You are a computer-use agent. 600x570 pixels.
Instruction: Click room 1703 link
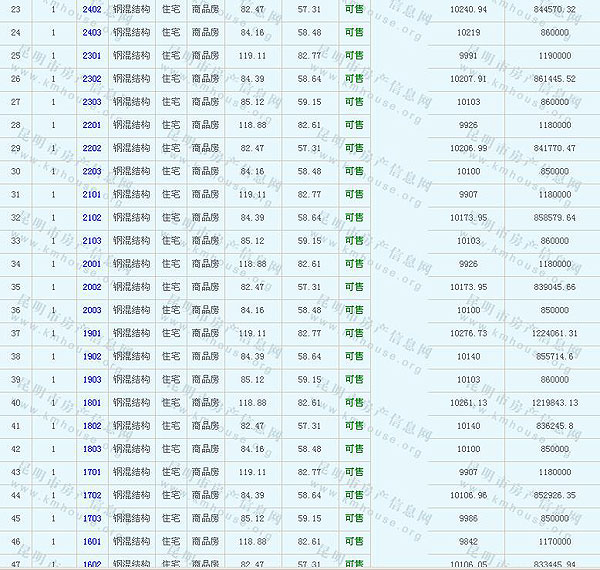(x=91, y=519)
